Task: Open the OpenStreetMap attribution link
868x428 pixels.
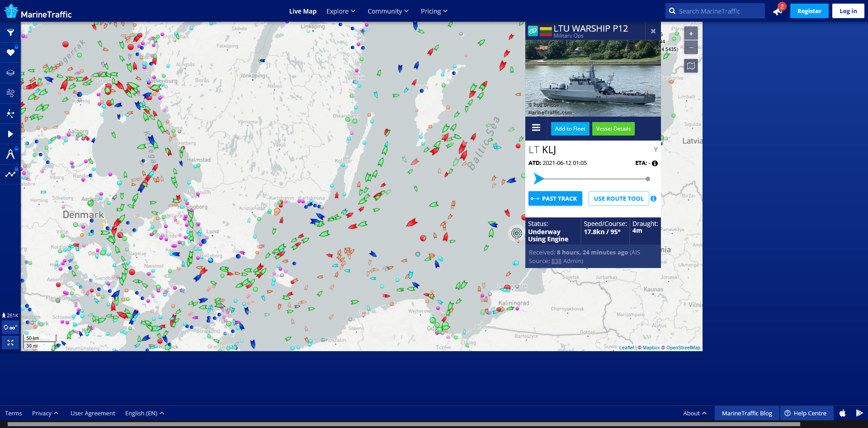Action: pyautogui.click(x=683, y=348)
